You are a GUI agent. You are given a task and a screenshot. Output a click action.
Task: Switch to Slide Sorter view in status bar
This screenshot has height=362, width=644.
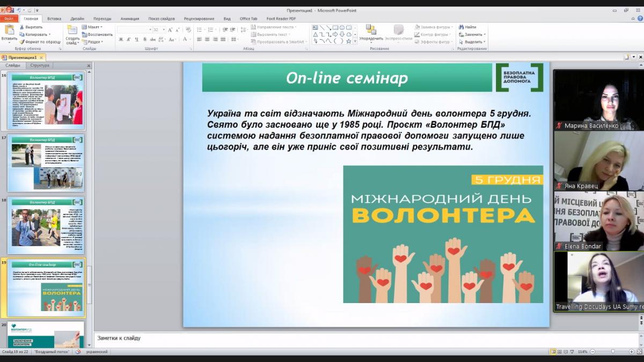tap(561, 352)
